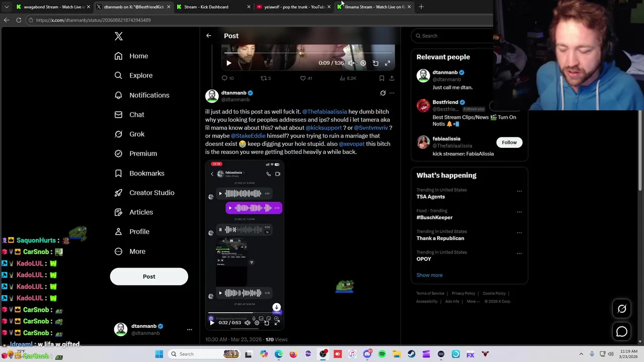Open Notifications in X sidebar
644x362 pixels.
[x=142, y=95]
